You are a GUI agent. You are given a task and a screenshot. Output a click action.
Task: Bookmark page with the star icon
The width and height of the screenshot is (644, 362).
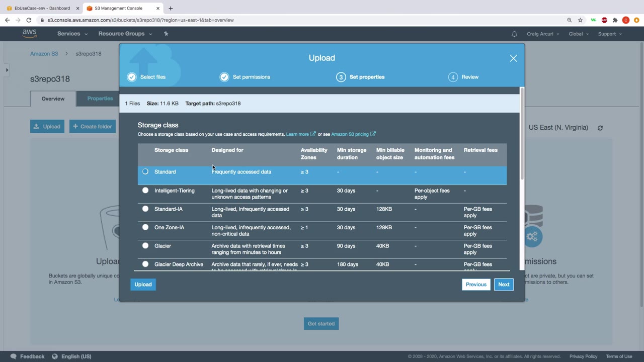pos(580,20)
